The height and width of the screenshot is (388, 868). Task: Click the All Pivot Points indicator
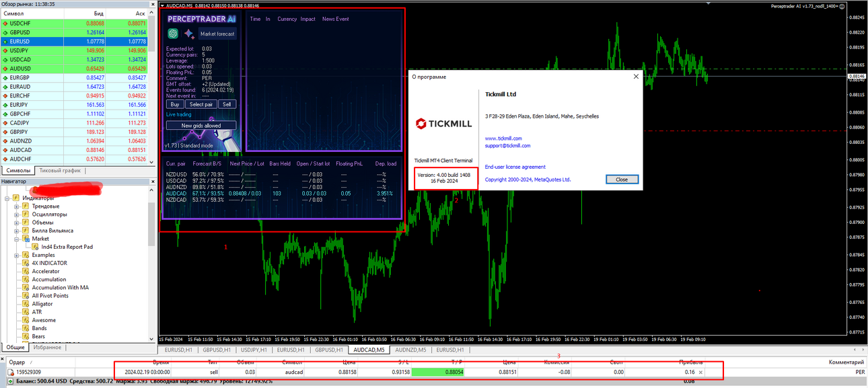(x=50, y=296)
